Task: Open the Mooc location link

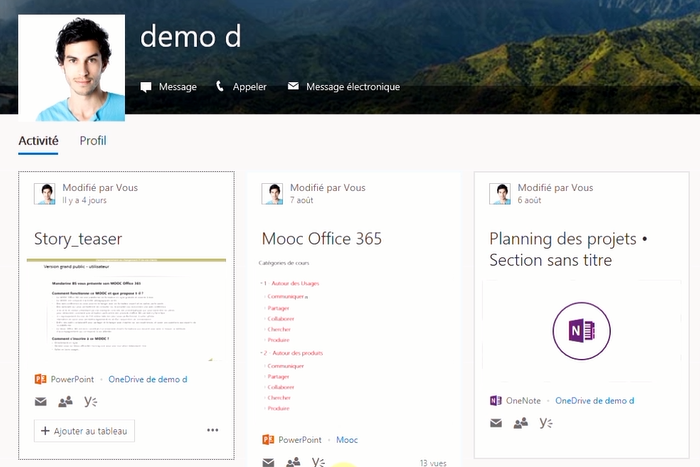Action: click(x=347, y=440)
